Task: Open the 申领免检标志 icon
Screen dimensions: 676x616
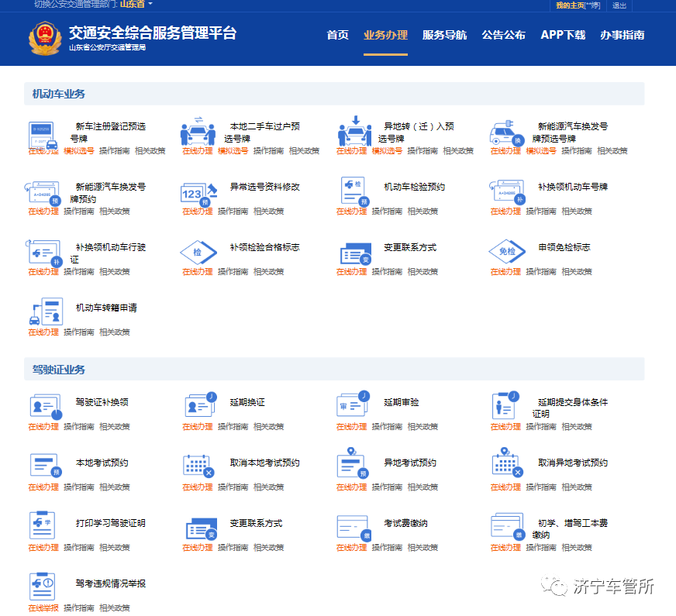Action: [507, 251]
